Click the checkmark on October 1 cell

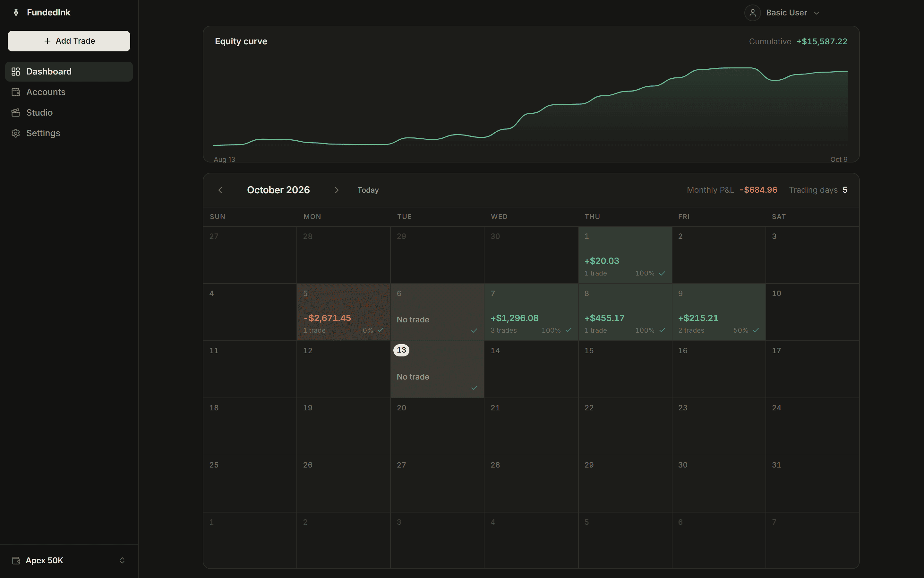point(662,273)
